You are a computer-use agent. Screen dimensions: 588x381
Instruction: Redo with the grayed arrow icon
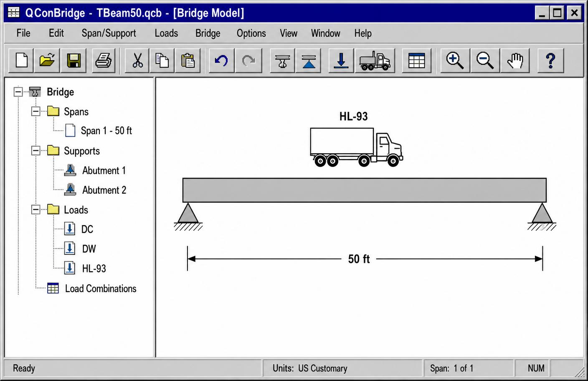coord(248,61)
